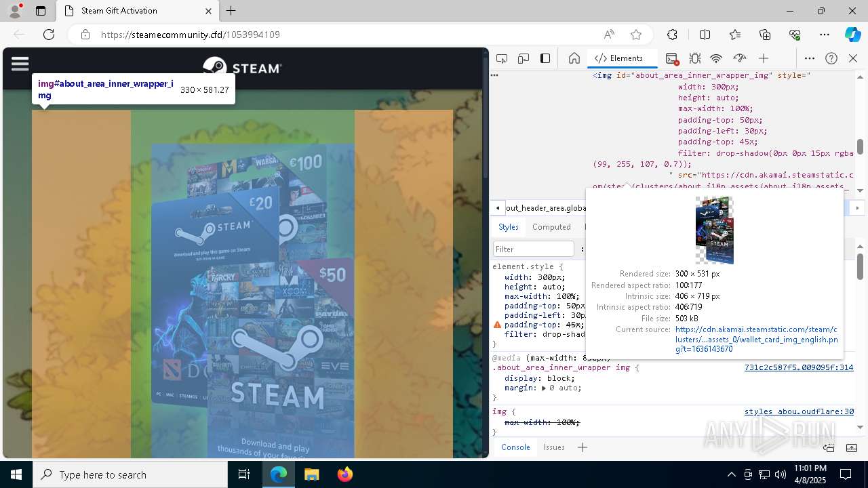Click the taskbar search box
Viewport: 868px width, 488px height.
click(130, 474)
